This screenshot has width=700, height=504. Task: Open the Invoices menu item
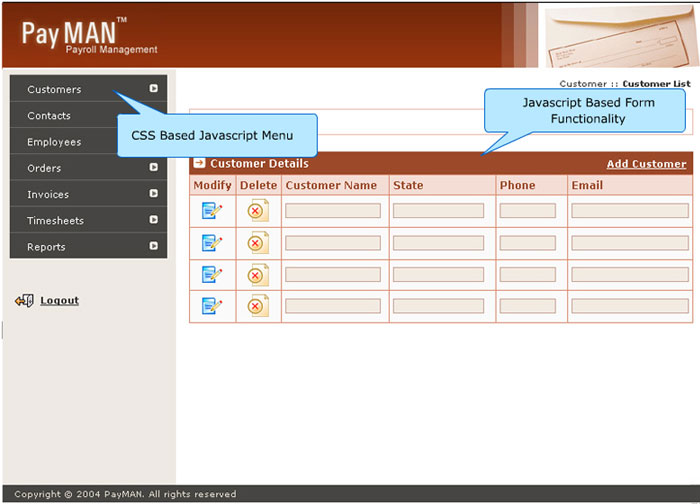[88, 194]
